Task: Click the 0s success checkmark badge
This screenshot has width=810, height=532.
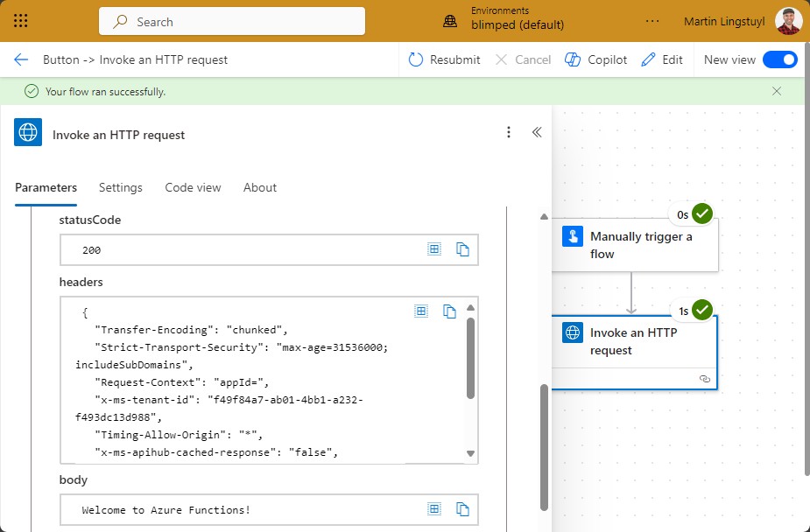Action: click(702, 213)
